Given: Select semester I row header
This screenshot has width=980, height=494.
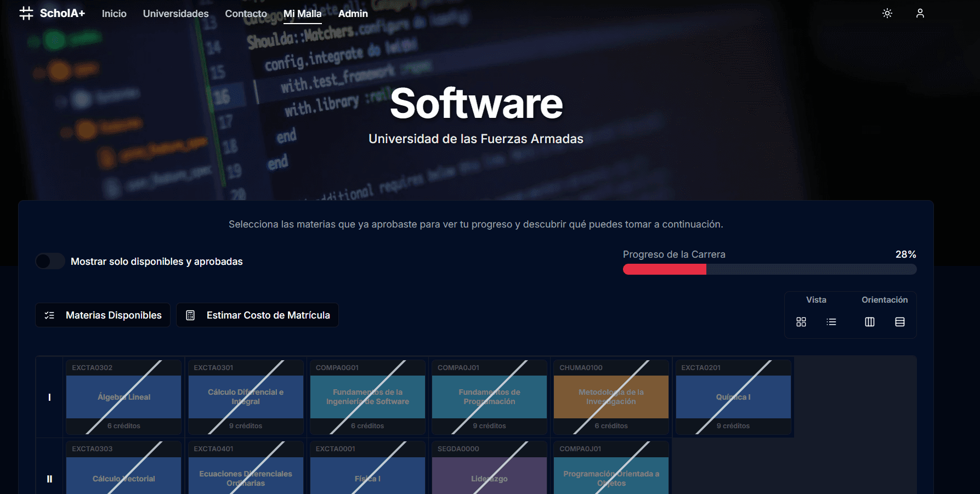Looking at the screenshot, I should [49, 397].
